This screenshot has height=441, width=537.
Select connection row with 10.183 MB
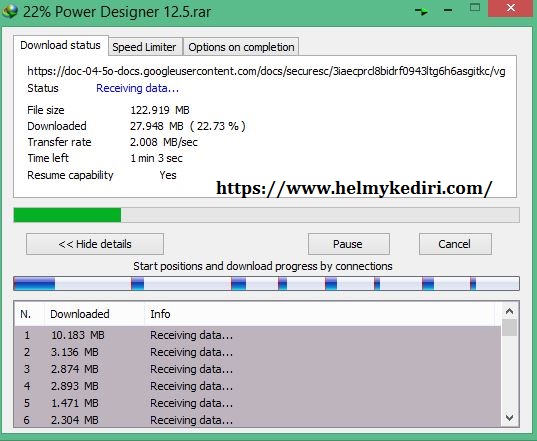click(257, 335)
